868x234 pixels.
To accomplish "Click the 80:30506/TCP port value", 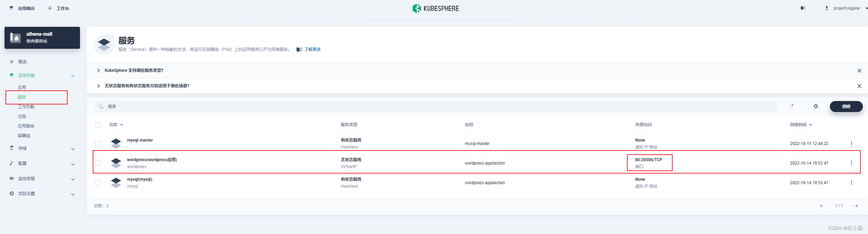I will (649, 160).
